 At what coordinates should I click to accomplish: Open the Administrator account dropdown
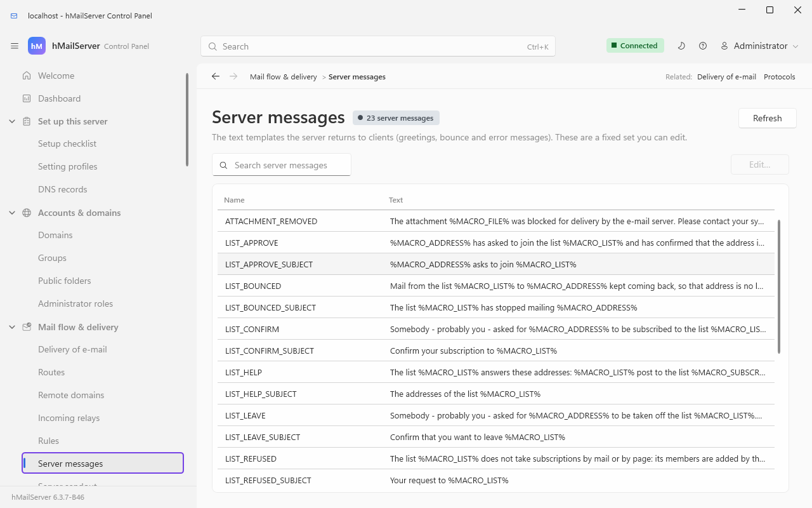[x=759, y=46]
